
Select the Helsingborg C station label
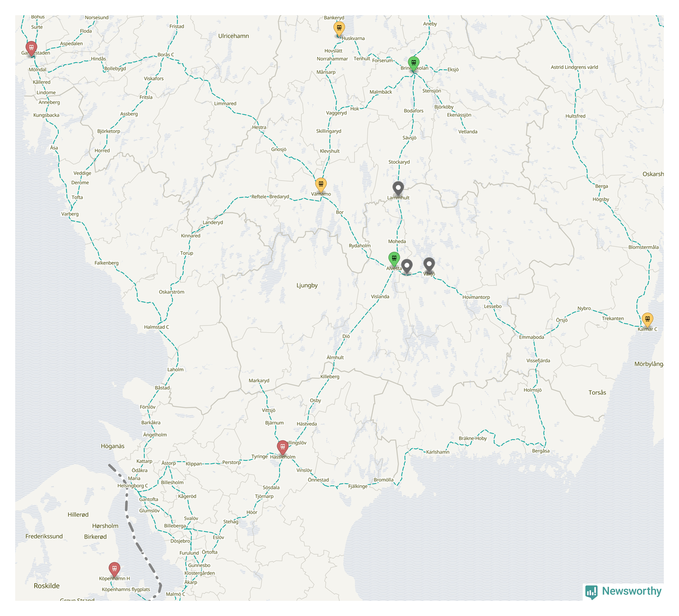133,486
